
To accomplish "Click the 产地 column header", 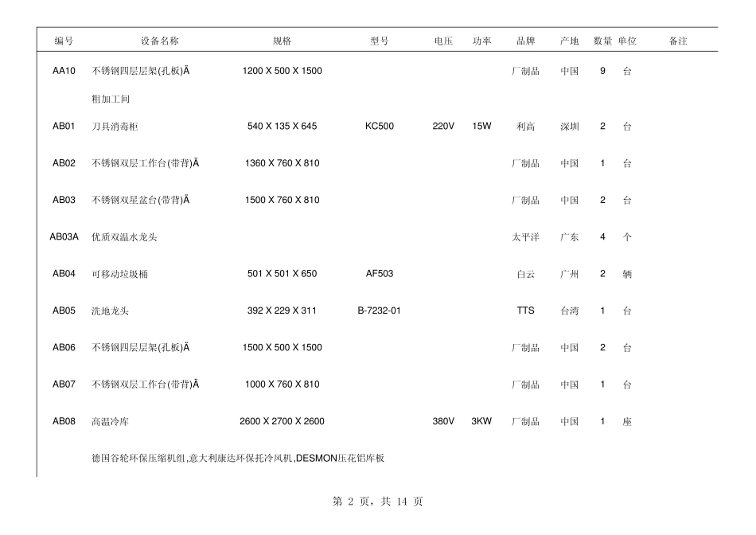I will [x=570, y=41].
